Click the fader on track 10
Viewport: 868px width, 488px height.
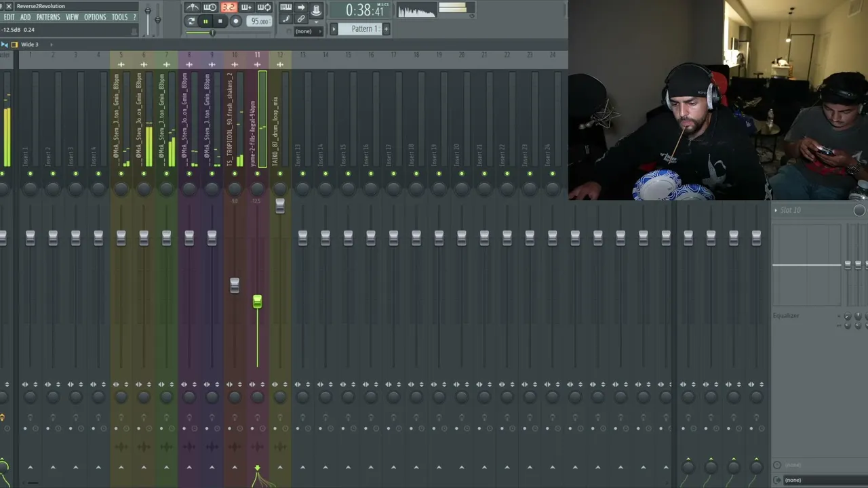pos(235,285)
